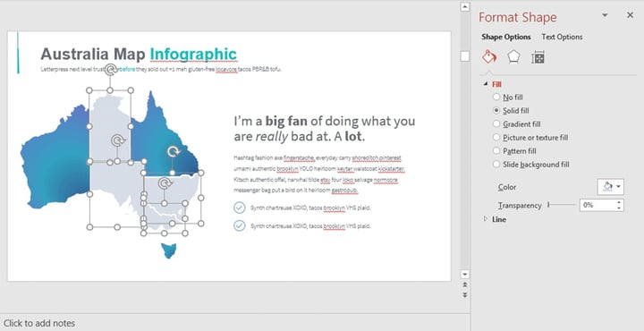Click the subtitle 'Letterpress next level' text
Image resolution: width=644 pixels, height=331 pixels.
coord(161,70)
